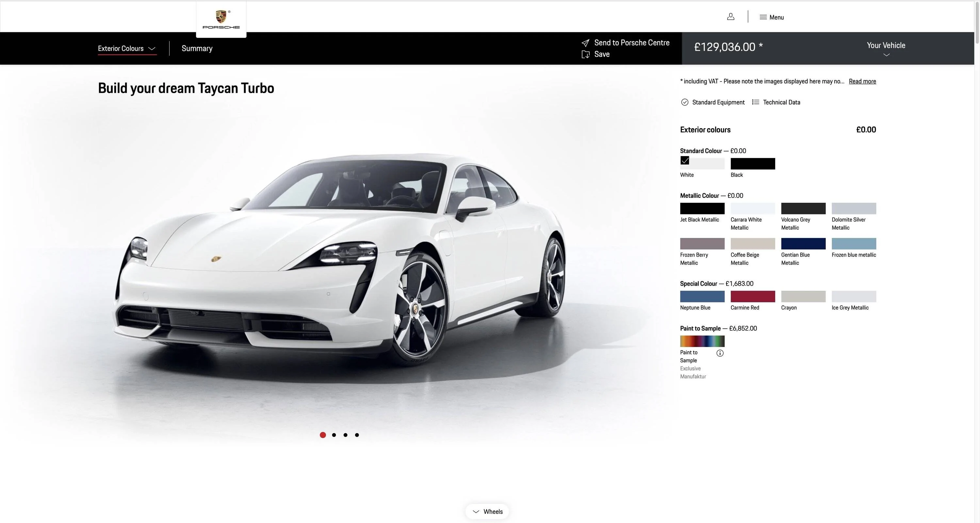Choose Coffee Beige Metallic swatch

753,244
